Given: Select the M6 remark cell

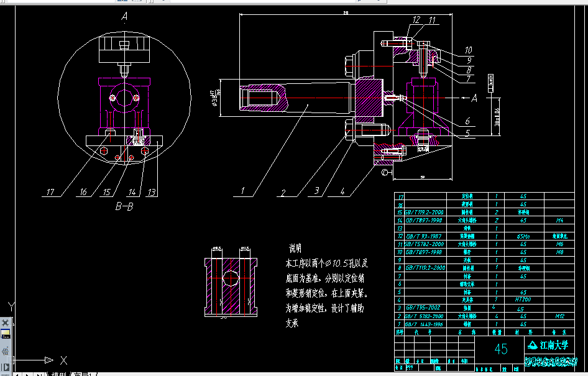Looking at the screenshot, I should point(559,244).
